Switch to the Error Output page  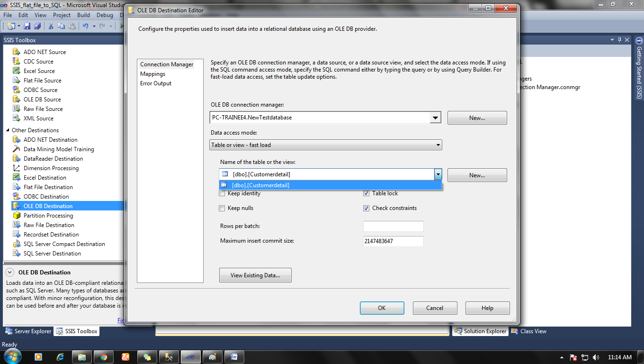[x=156, y=83]
